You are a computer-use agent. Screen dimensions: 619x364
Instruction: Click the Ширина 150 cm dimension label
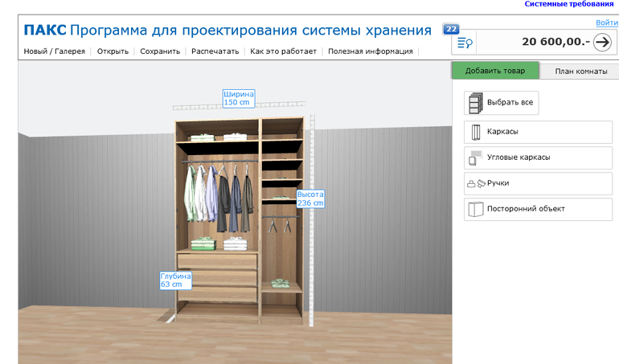click(x=239, y=98)
